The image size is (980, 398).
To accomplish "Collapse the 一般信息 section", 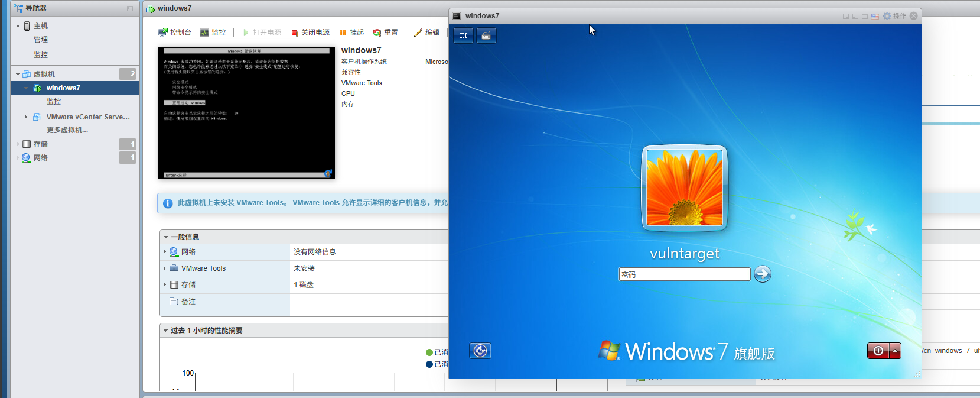I will click(x=166, y=237).
